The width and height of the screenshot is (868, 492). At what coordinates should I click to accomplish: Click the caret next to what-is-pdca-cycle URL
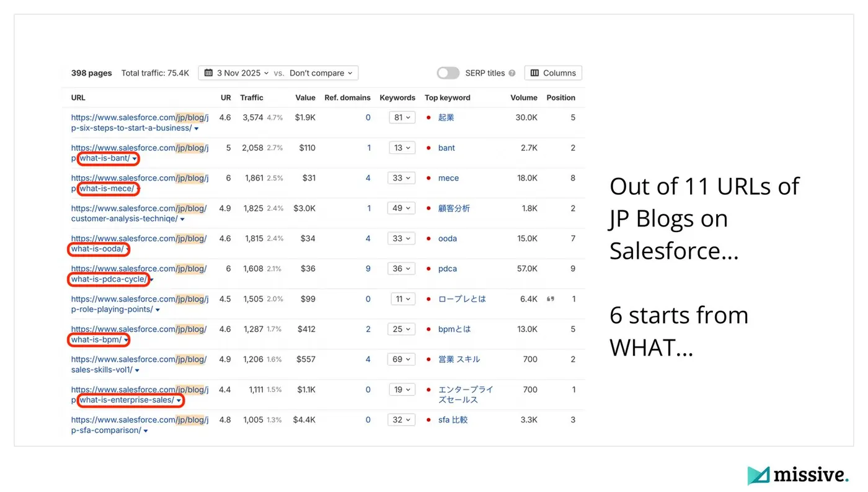pos(152,280)
